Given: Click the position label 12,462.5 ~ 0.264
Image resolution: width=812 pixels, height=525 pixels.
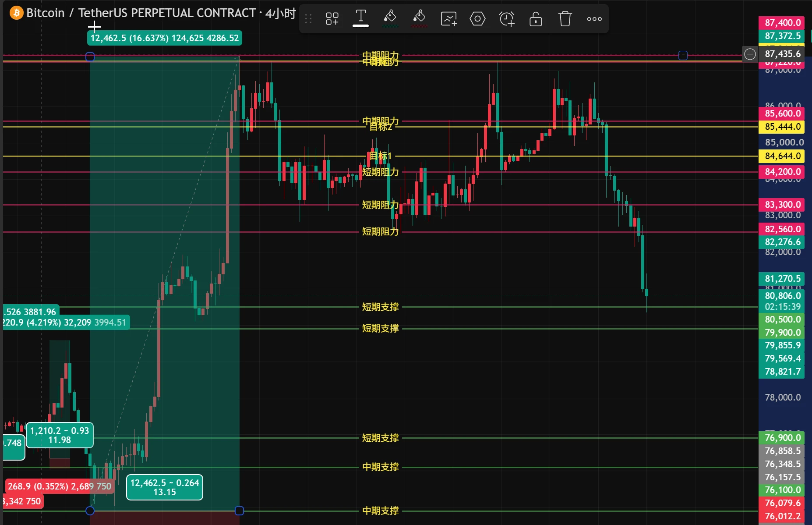Looking at the screenshot, I should coord(165,487).
